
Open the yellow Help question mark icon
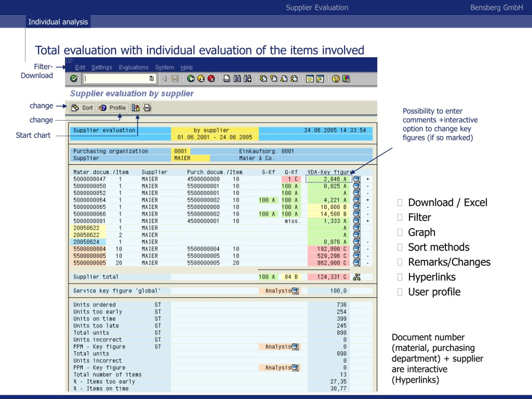(335, 79)
